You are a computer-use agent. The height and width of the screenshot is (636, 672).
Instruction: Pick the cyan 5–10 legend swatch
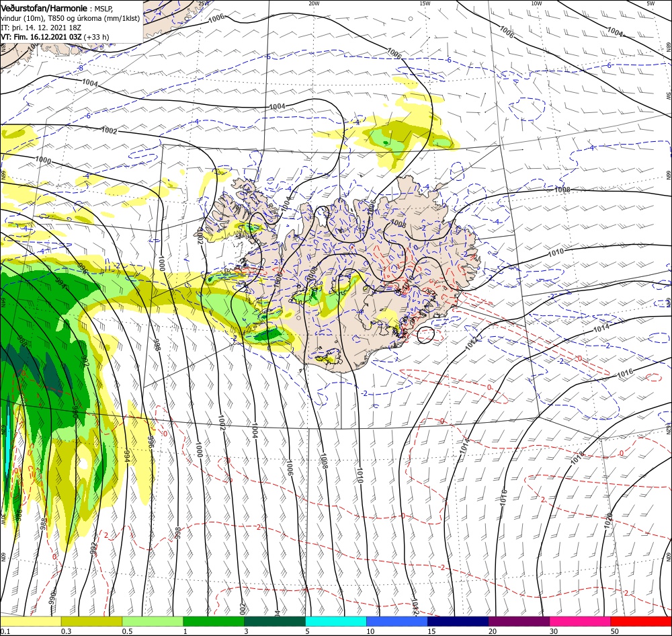(x=336, y=622)
